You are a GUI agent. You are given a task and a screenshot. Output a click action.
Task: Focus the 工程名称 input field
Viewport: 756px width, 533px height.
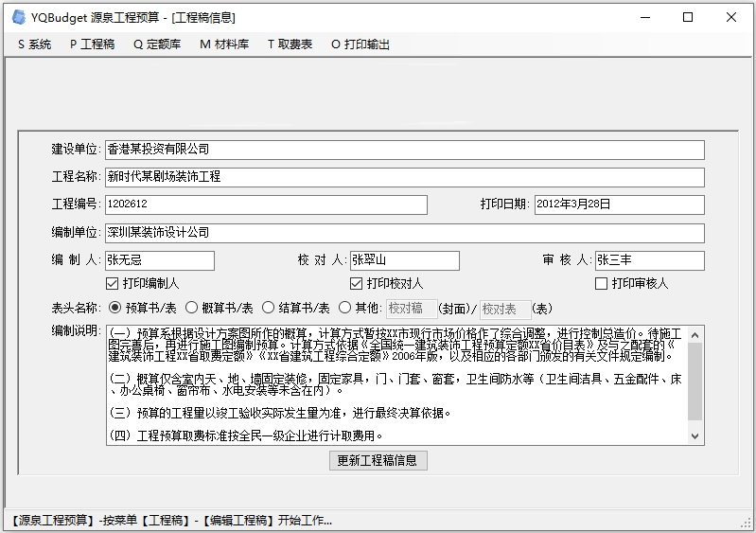(x=405, y=177)
